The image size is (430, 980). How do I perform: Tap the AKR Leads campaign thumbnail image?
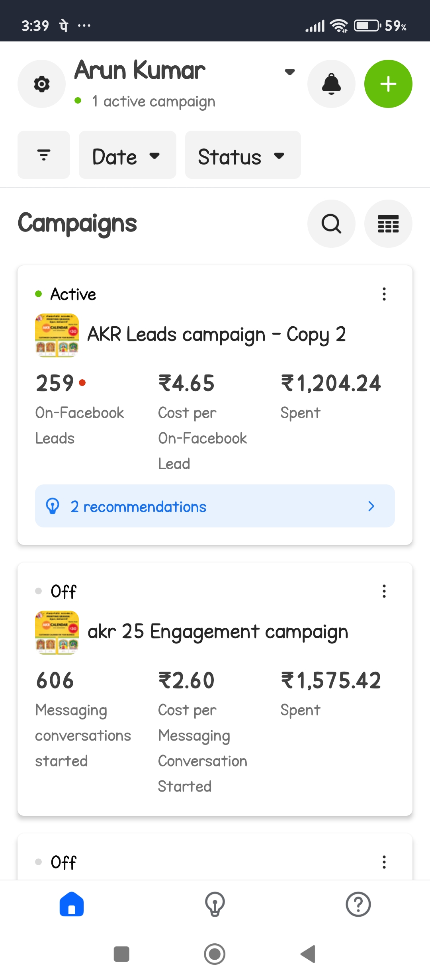[x=57, y=335]
